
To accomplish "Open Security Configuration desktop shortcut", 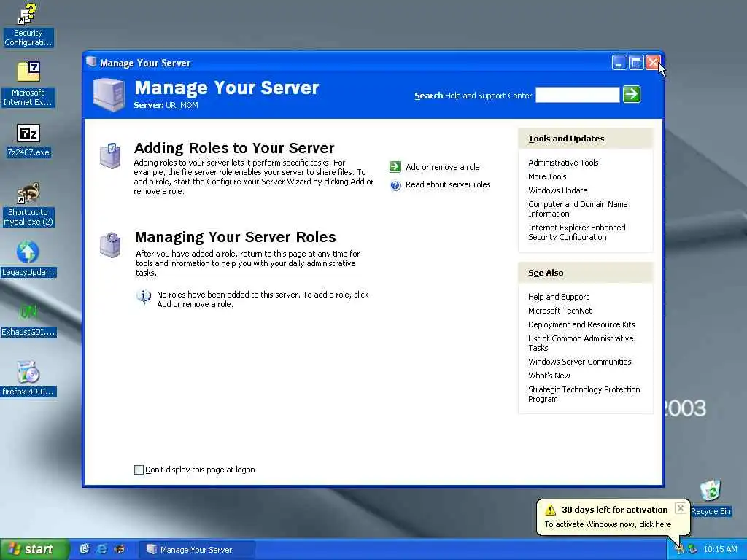I will [x=28, y=25].
